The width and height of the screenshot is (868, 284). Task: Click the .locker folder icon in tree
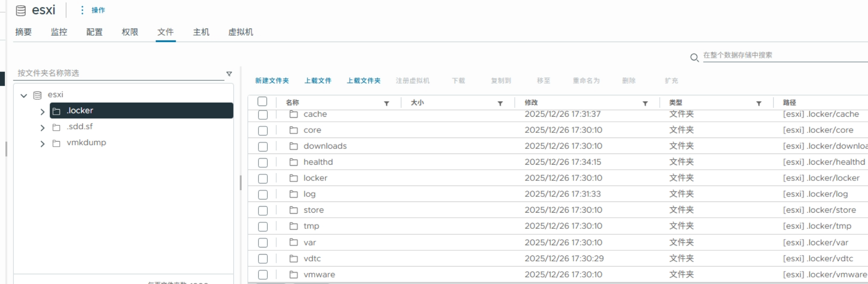(x=56, y=111)
